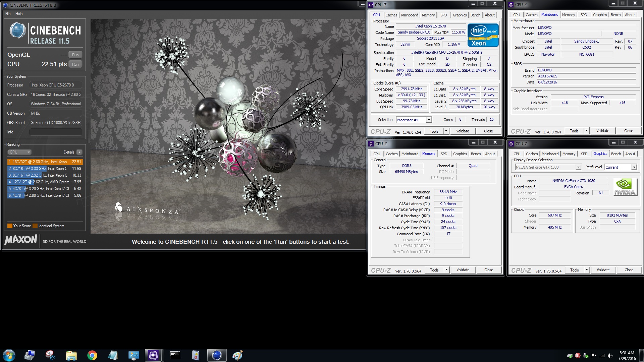Screen dimensions: 644x362
Task: Click Core Speed value 2991.78 MHz
Action: click(x=412, y=89)
